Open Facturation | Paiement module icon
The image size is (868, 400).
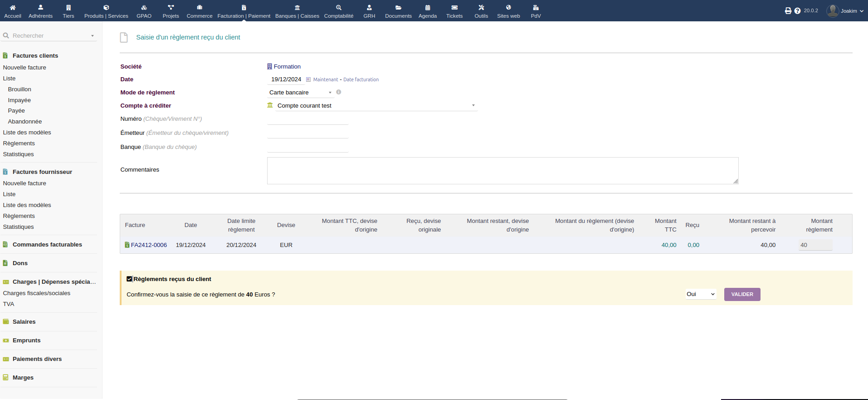coord(244,7)
